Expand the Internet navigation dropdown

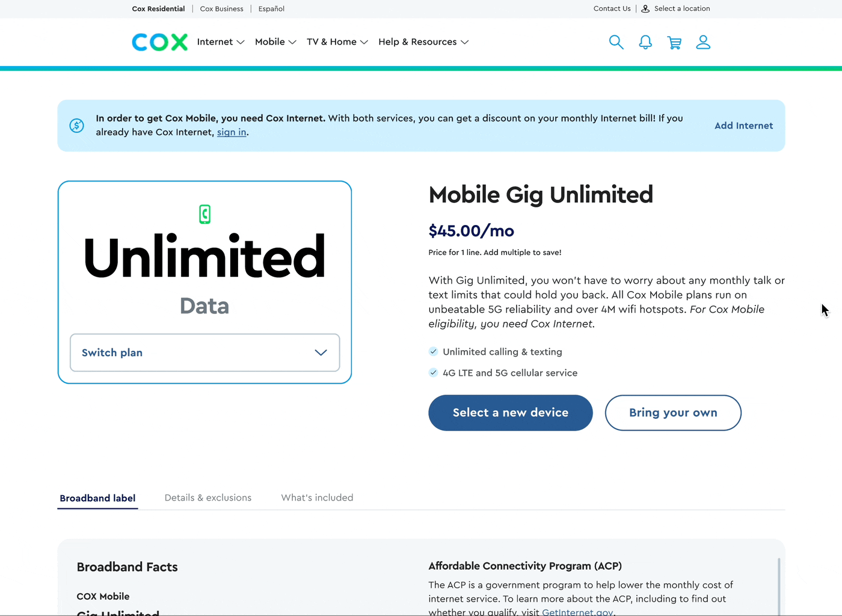pos(220,42)
